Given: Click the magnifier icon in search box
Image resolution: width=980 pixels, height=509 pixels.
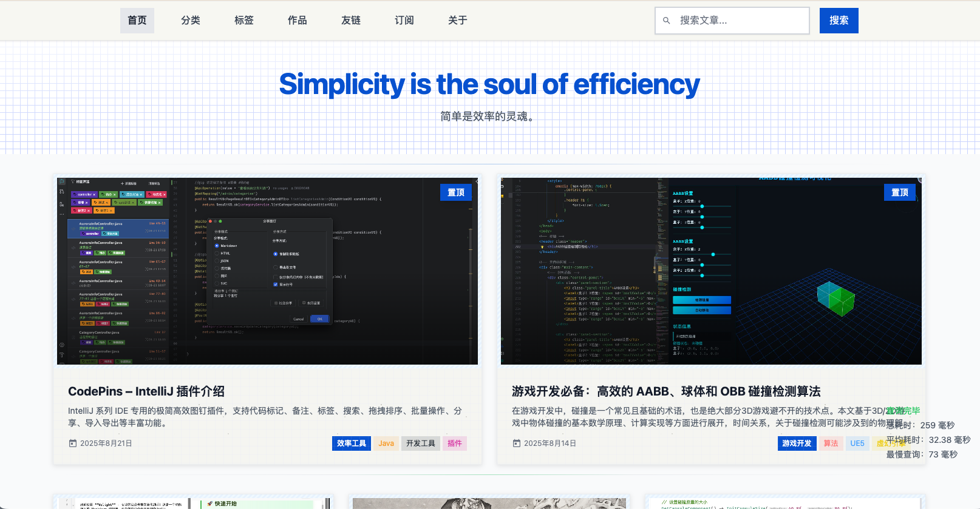Looking at the screenshot, I should 666,21.
